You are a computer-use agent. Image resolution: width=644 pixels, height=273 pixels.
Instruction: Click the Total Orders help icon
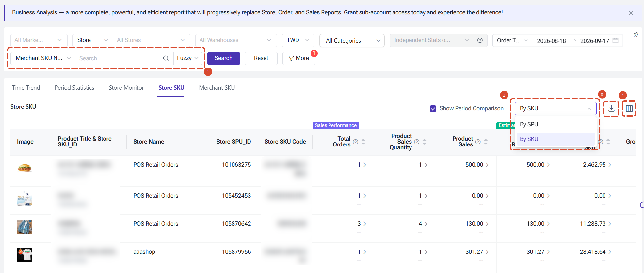(x=355, y=142)
